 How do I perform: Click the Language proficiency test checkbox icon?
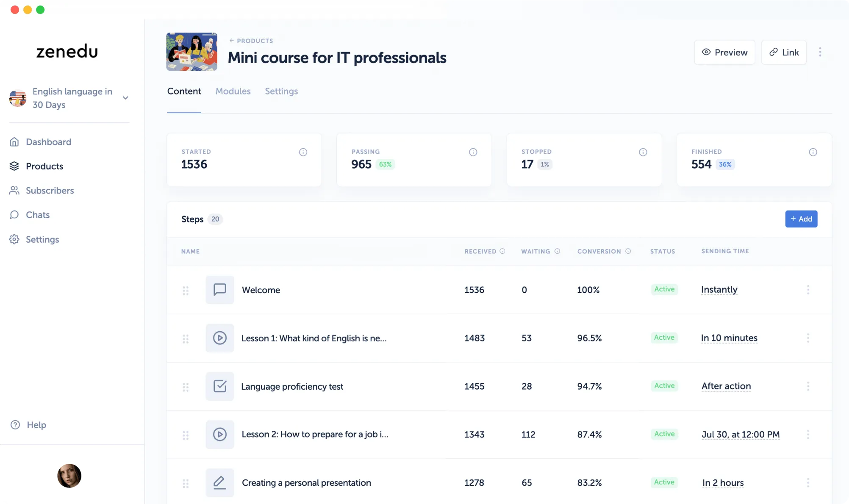pos(219,386)
